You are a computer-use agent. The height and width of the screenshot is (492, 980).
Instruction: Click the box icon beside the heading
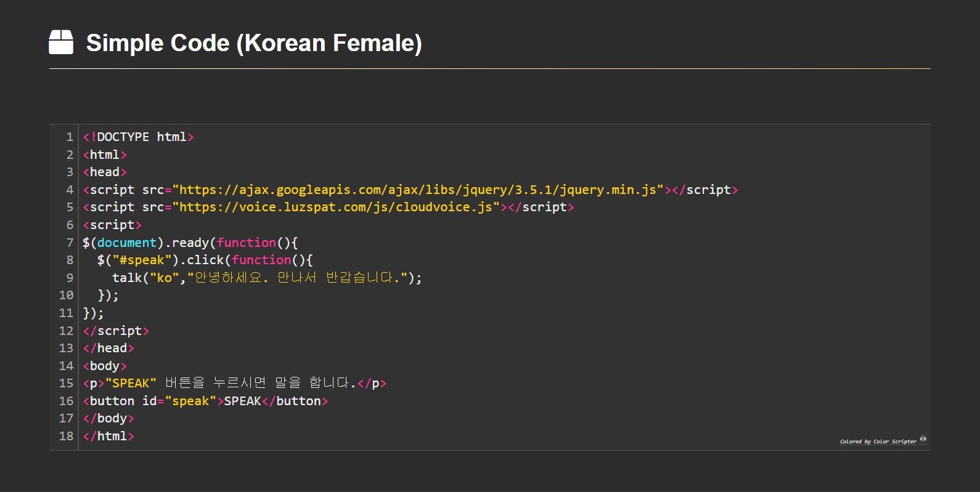[x=61, y=42]
